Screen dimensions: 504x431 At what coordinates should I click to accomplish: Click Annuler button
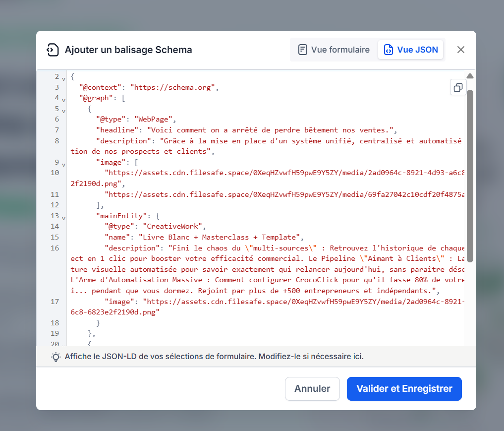tap(312, 388)
